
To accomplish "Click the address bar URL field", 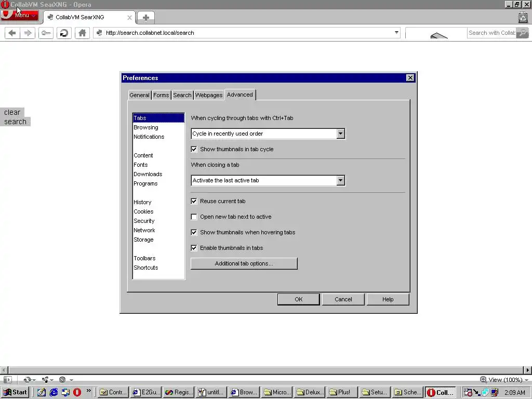I will 246,33.
